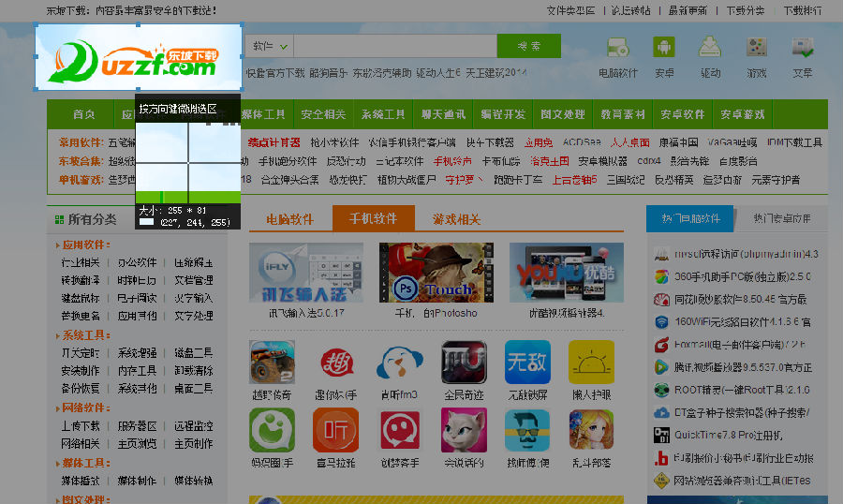Click the 乱斗部落 anime girl game icon

click(591, 430)
